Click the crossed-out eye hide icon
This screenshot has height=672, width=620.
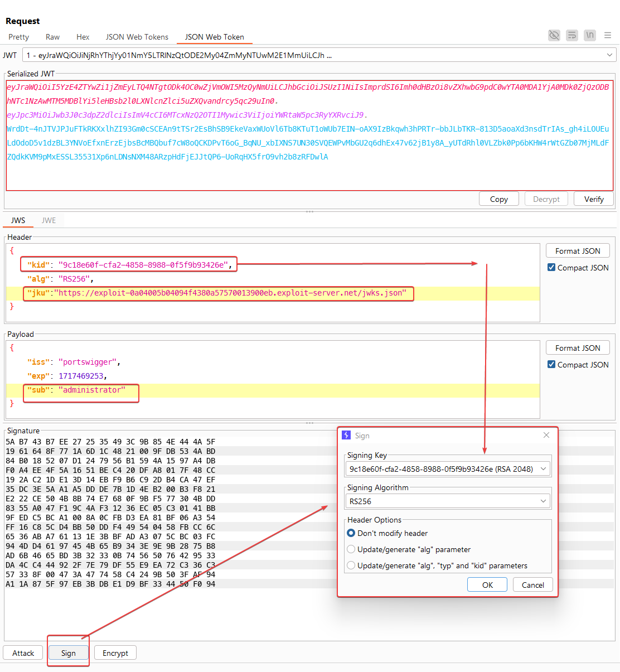(x=554, y=36)
